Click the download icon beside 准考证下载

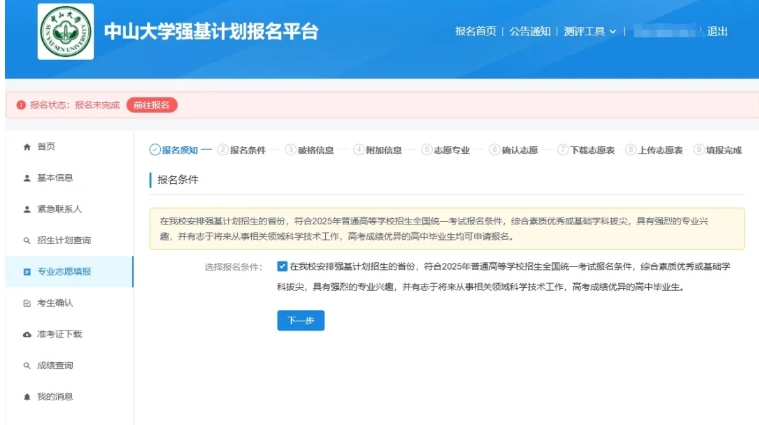point(26,334)
